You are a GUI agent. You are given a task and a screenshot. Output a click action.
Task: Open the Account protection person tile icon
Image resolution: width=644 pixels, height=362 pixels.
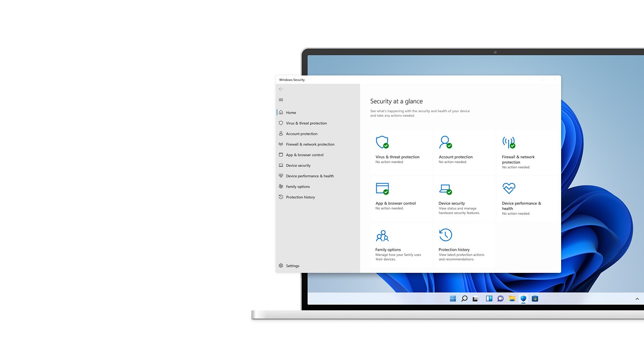click(445, 142)
